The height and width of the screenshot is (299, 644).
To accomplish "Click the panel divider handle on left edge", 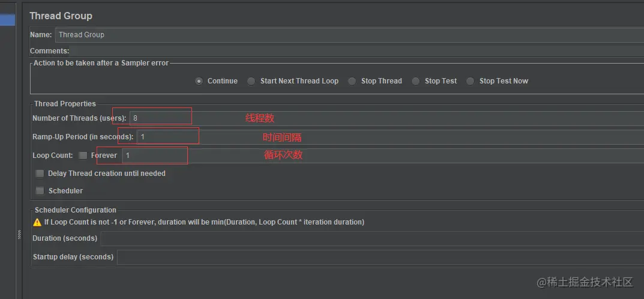I will point(19,235).
